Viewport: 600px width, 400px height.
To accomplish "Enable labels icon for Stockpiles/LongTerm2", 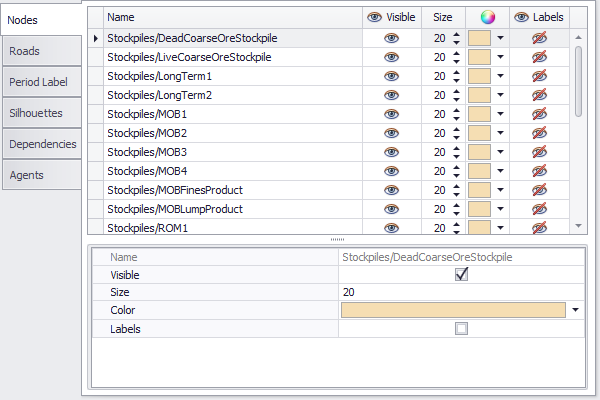I will pos(539,95).
